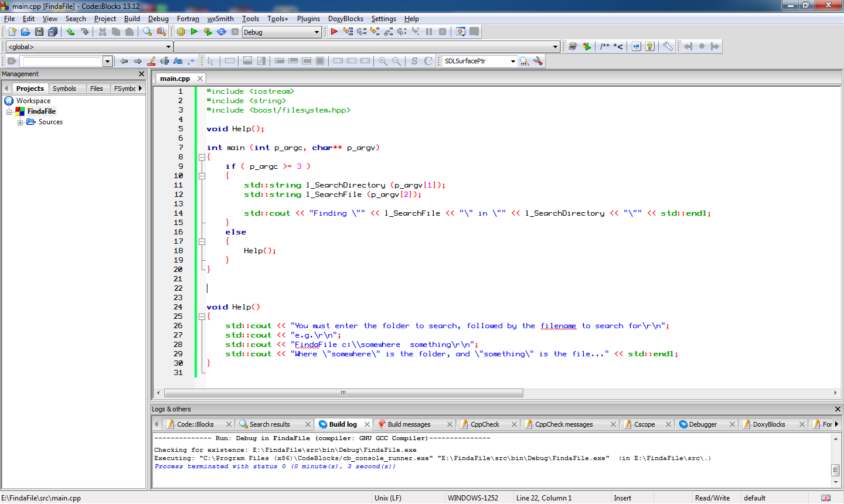Image resolution: width=844 pixels, height=504 pixels.
Task: Open the Debugger log tab
Action: (x=703, y=424)
